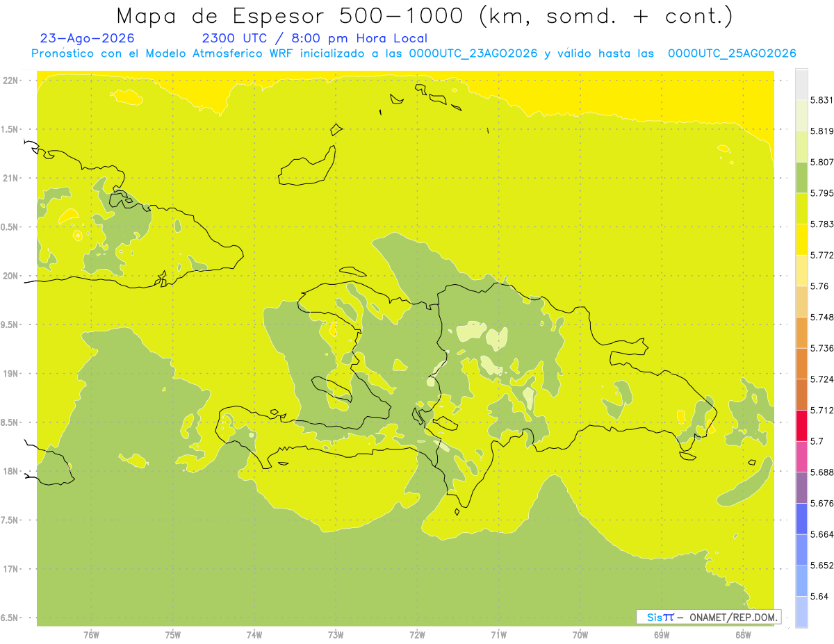Click the '21N' latitude label

(x=12, y=178)
